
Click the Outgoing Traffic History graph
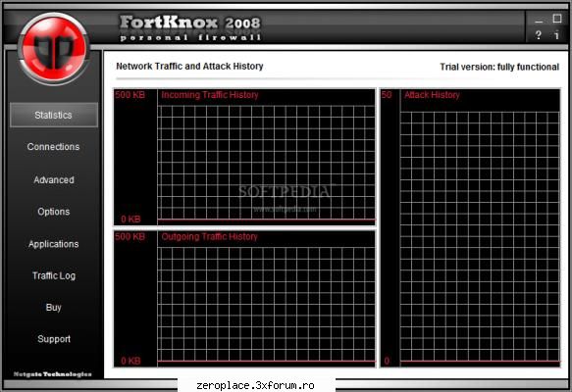point(244,299)
